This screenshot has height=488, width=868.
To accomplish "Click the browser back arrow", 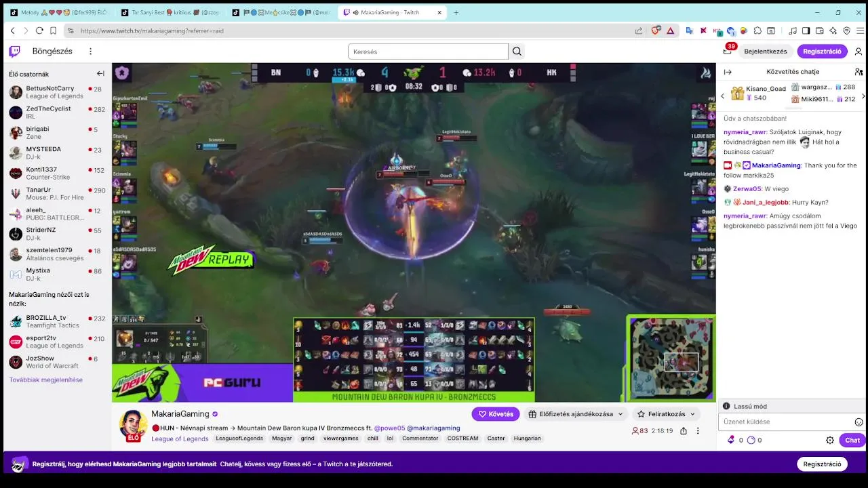I will point(12,30).
